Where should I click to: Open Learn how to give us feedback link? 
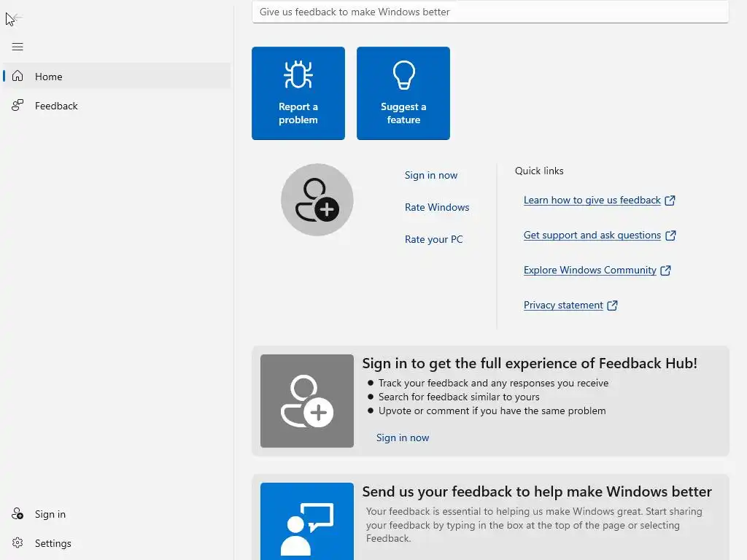click(592, 200)
